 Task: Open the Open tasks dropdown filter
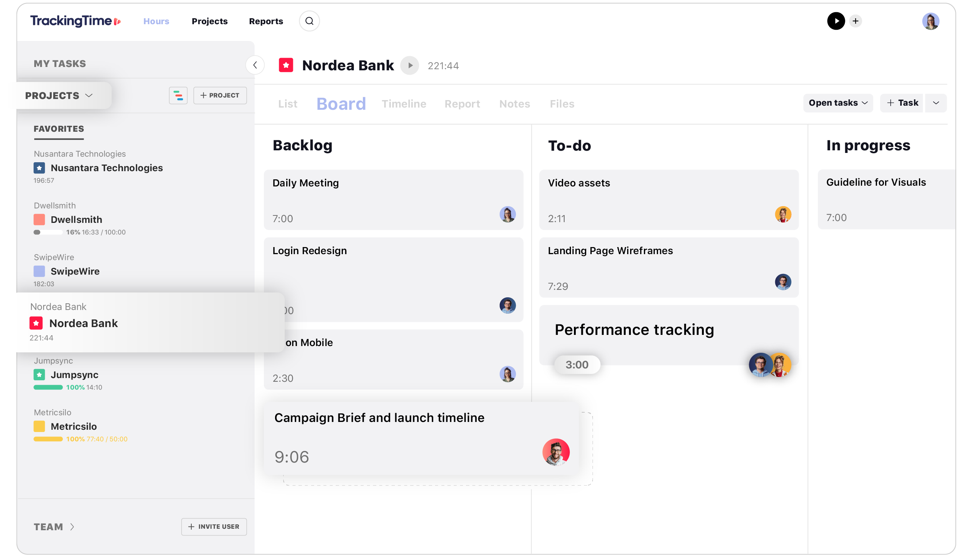tap(836, 103)
